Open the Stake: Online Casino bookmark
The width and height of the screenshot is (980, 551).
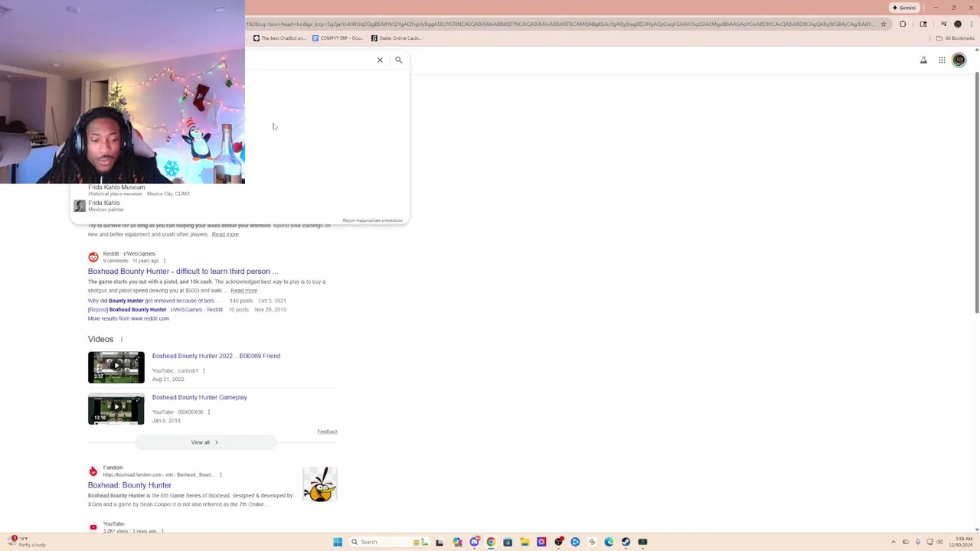(x=397, y=38)
